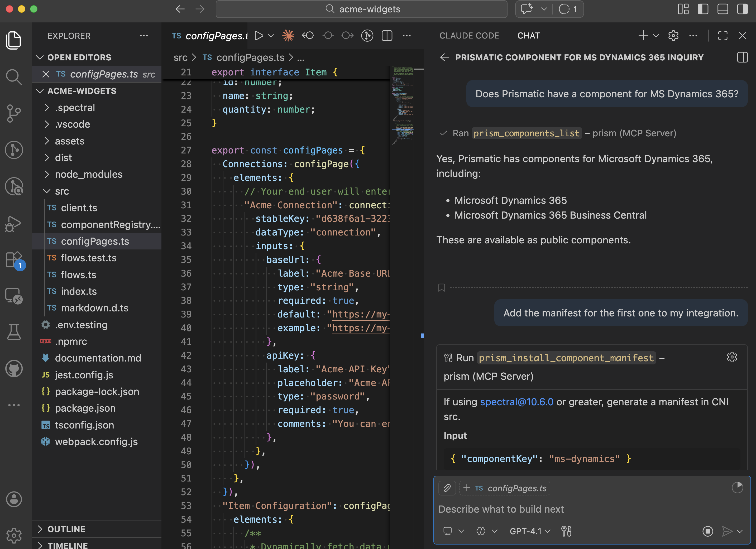
Task: Switch to the CLAUDE CODE tab
Action: coord(469,36)
